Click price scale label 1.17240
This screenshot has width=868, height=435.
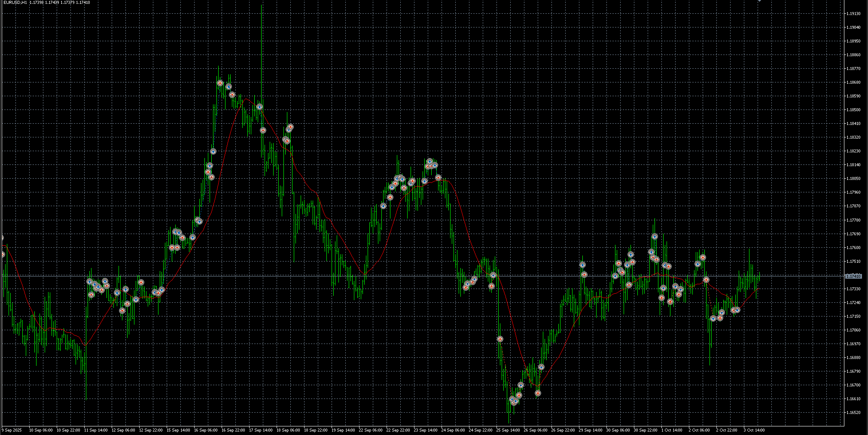pyautogui.click(x=853, y=303)
